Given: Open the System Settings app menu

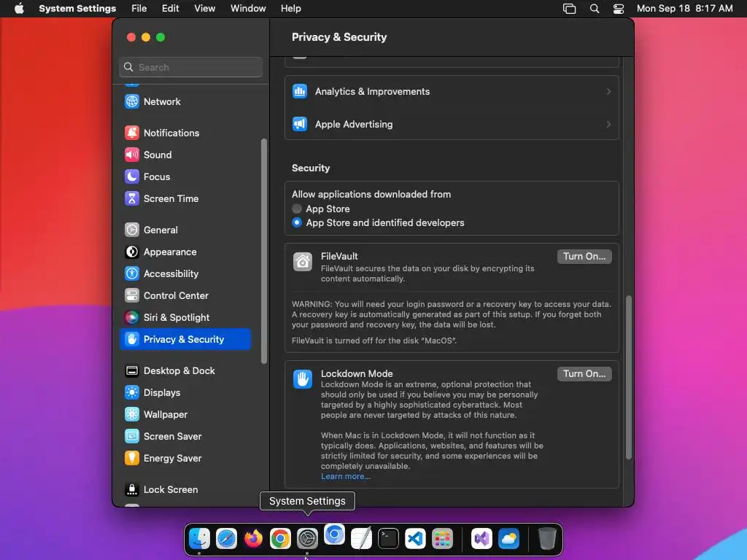Looking at the screenshot, I should click(x=77, y=9).
